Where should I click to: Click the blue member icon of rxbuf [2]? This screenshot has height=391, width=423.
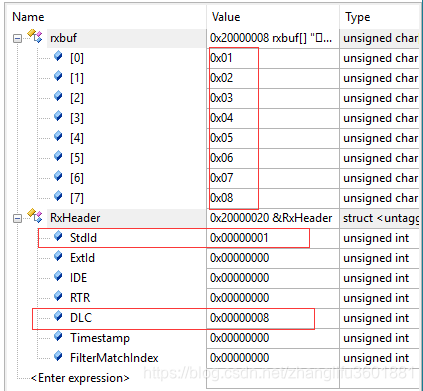(x=58, y=96)
